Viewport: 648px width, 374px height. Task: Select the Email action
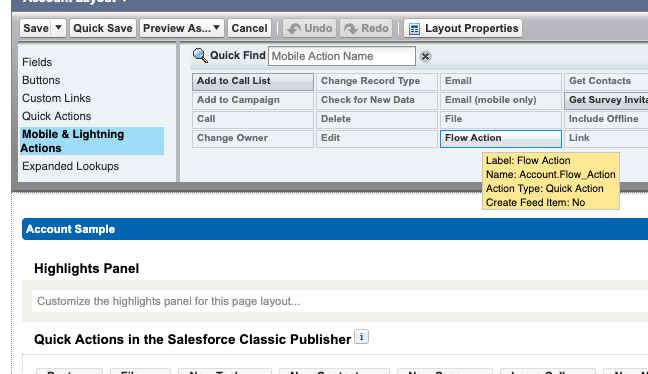[x=501, y=81]
